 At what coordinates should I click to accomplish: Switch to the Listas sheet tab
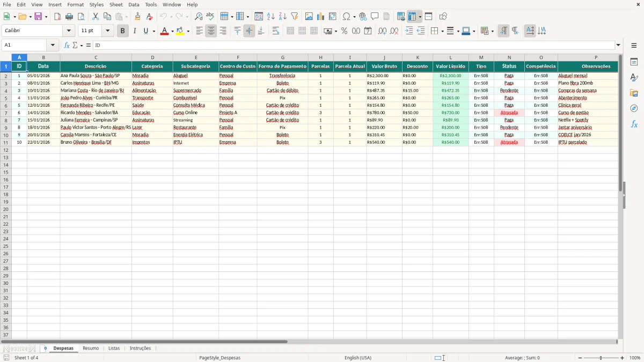pyautogui.click(x=114, y=348)
